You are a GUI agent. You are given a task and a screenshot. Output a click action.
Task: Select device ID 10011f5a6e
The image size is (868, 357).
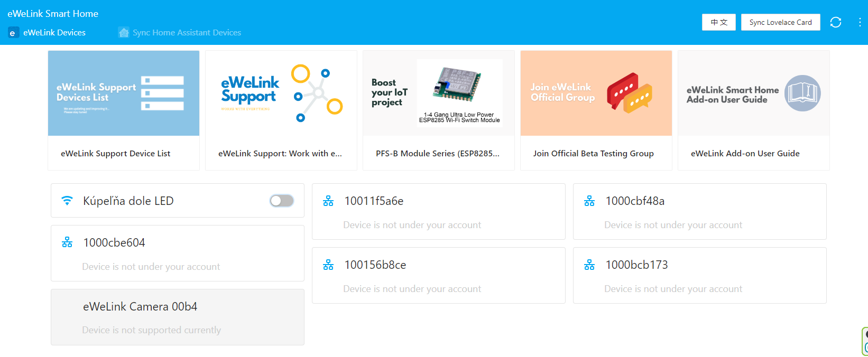tap(374, 201)
